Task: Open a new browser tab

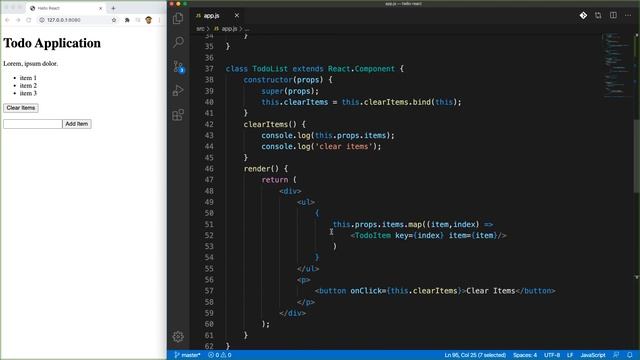Action: point(113,8)
